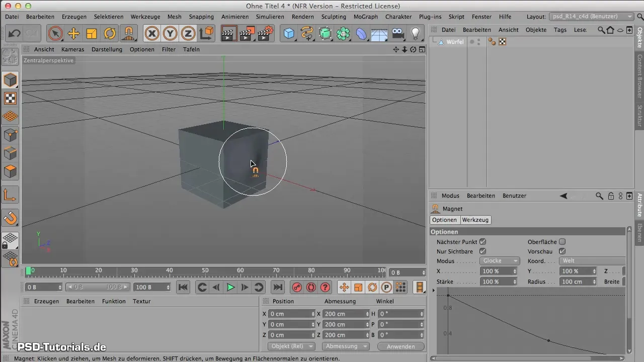Switch to Optionen tab

(x=445, y=220)
